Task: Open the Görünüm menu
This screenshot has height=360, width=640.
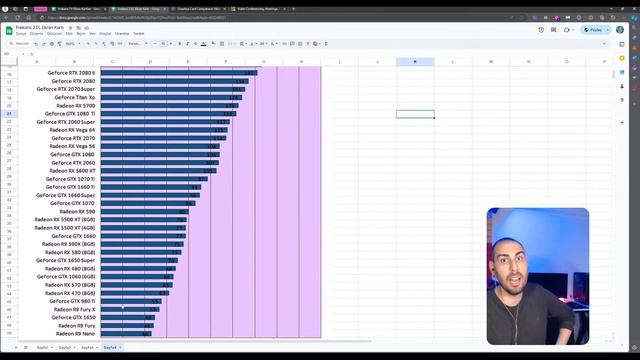Action: (x=55, y=34)
